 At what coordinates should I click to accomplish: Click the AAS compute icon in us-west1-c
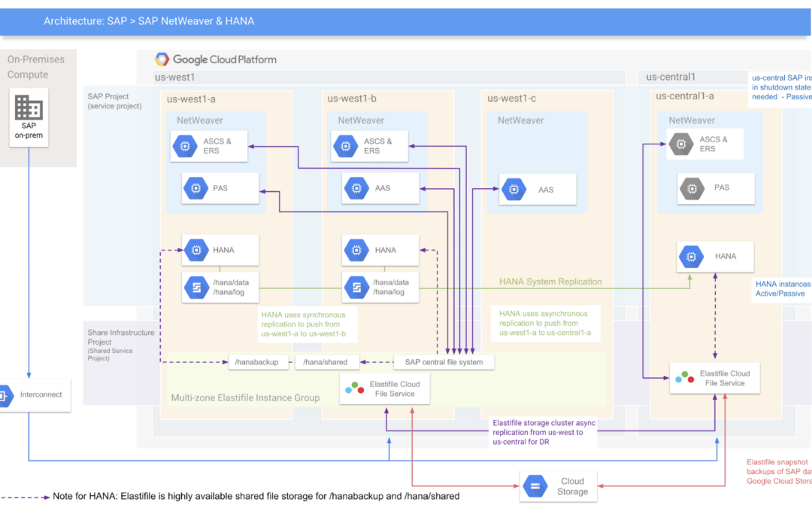click(x=514, y=190)
